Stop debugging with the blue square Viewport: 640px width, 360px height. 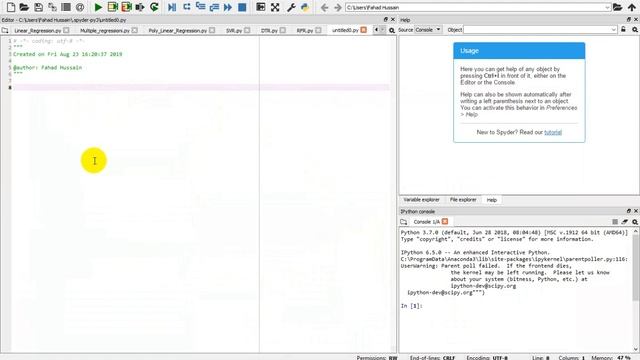pos(242,7)
